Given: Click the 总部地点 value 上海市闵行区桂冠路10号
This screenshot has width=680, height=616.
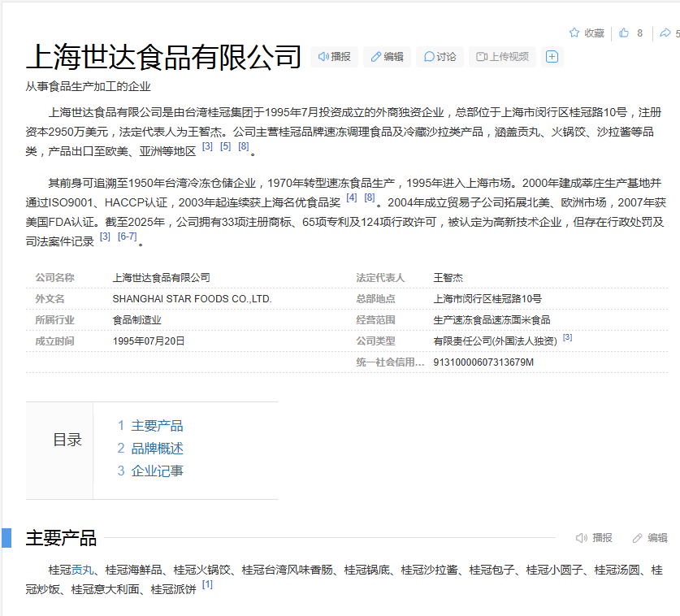Looking at the screenshot, I should tap(487, 299).
